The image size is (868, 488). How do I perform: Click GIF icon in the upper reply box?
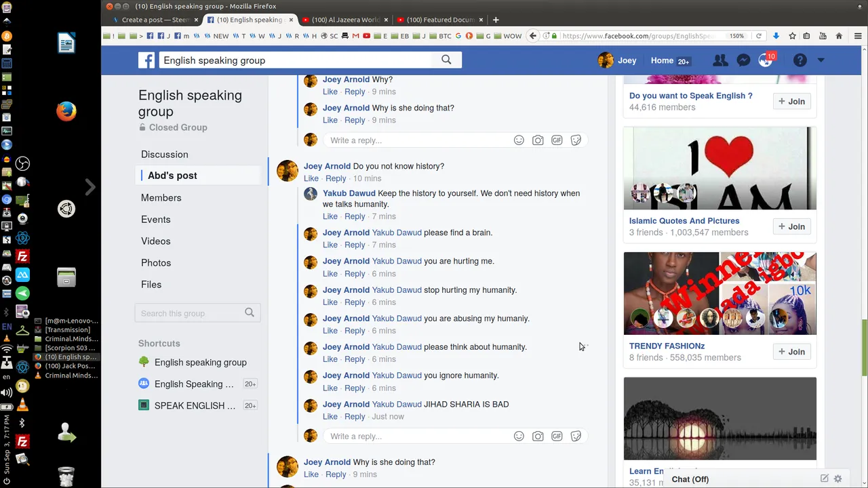557,140
